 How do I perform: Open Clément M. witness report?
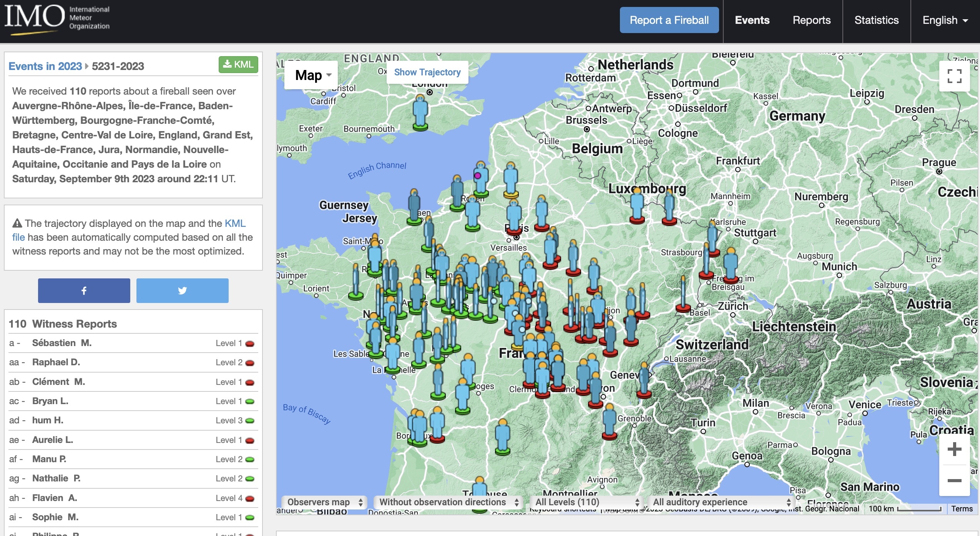[x=58, y=382]
